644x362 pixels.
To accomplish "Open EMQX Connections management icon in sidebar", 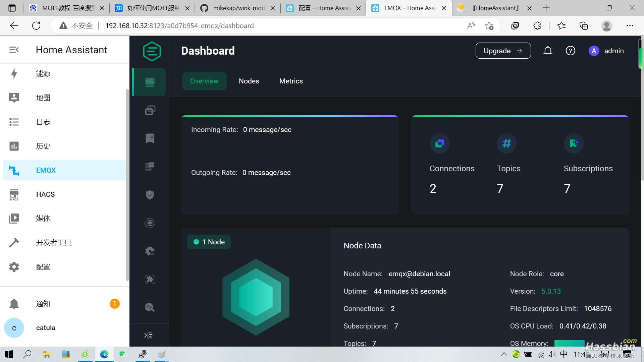I will [x=150, y=110].
